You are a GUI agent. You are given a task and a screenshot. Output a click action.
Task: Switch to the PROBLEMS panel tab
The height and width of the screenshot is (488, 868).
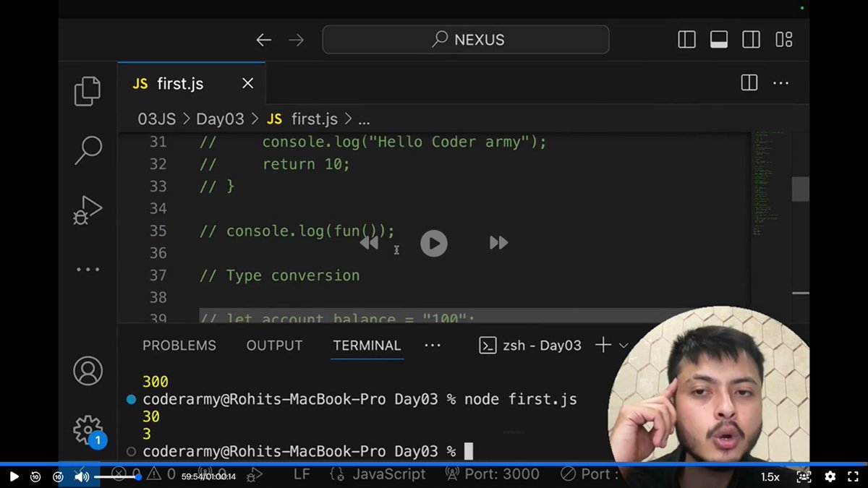click(179, 346)
